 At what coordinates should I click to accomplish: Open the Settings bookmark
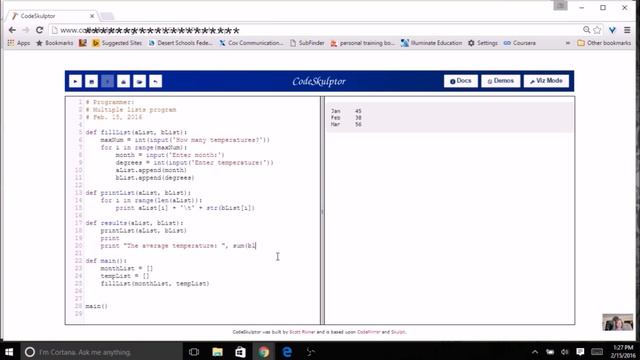483,43
